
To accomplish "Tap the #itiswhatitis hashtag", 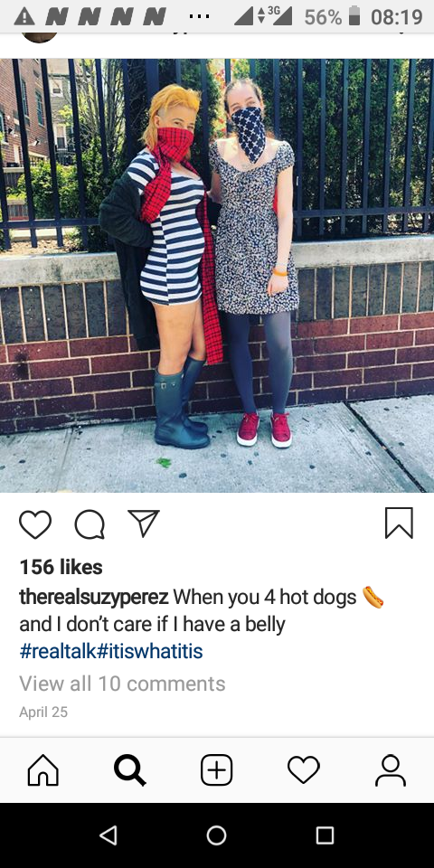I will pos(150,651).
